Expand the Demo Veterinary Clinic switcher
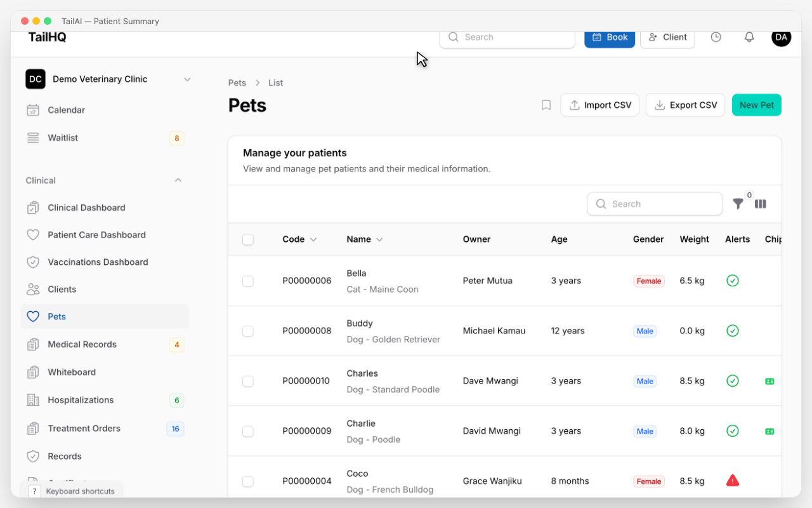812x508 pixels. (187, 79)
